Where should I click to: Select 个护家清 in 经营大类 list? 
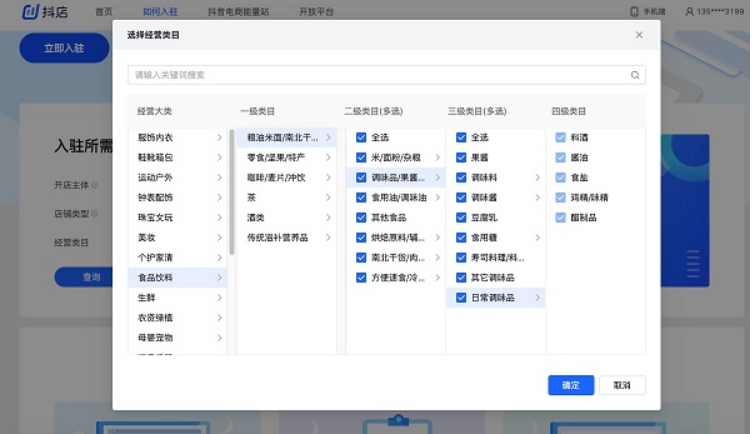pos(177,258)
